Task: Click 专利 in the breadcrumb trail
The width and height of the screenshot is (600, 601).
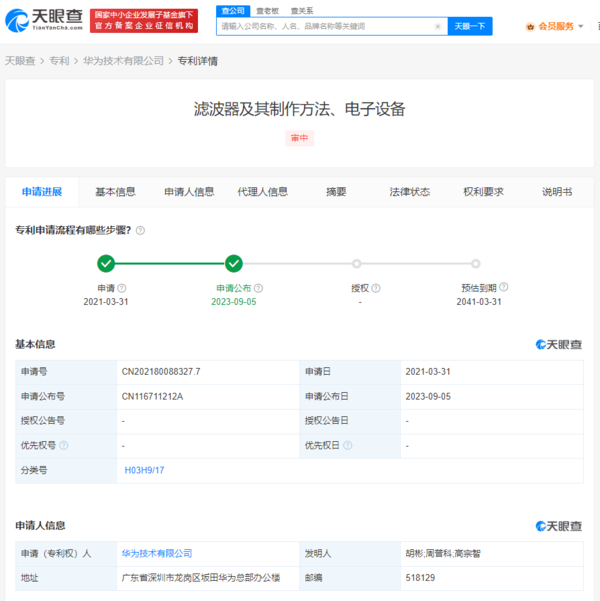Action: pyautogui.click(x=59, y=61)
